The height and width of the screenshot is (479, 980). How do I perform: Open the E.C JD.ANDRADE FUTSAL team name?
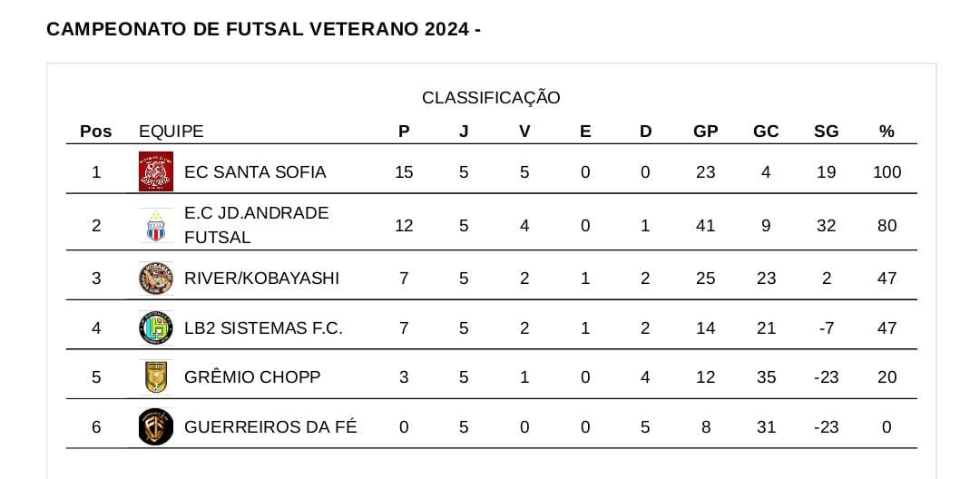[256, 225]
